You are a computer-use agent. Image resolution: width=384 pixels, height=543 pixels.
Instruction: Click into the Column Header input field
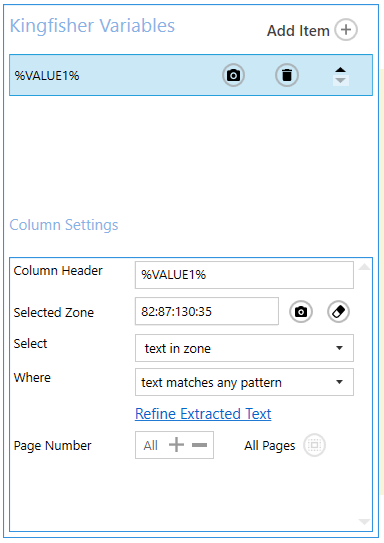coord(244,275)
